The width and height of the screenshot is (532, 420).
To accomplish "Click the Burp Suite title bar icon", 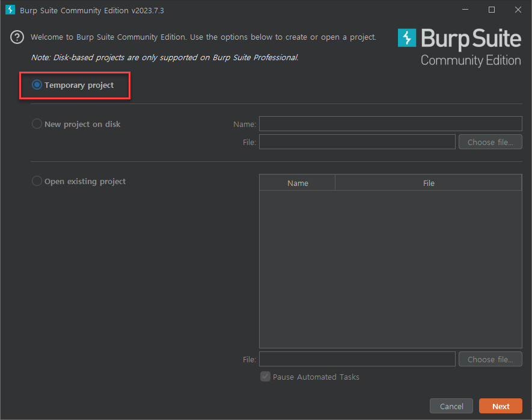I will click(10, 10).
